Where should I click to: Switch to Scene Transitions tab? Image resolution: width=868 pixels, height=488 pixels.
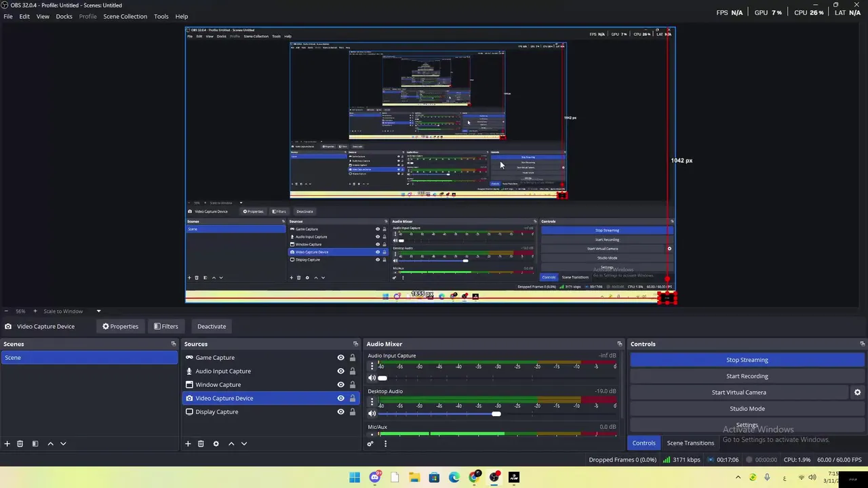690,443
